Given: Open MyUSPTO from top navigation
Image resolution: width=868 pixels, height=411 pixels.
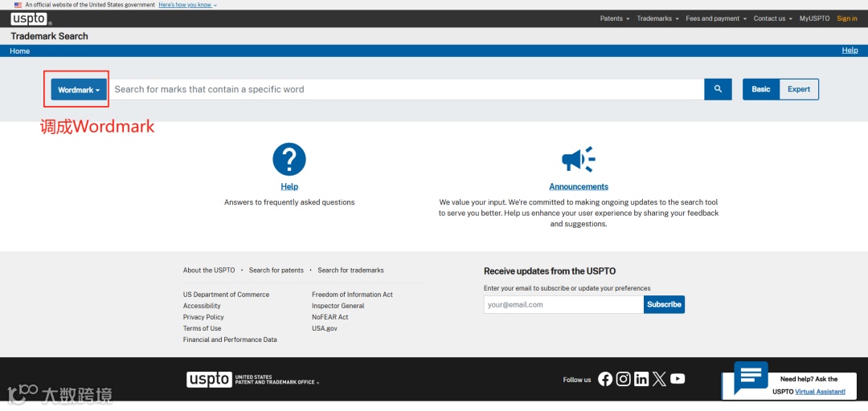Looking at the screenshot, I should coord(814,18).
